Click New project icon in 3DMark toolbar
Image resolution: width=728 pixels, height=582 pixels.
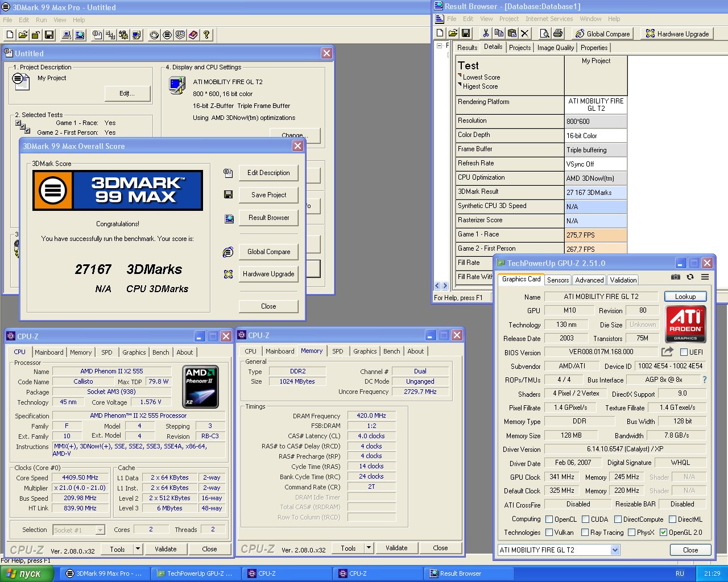coord(10,35)
